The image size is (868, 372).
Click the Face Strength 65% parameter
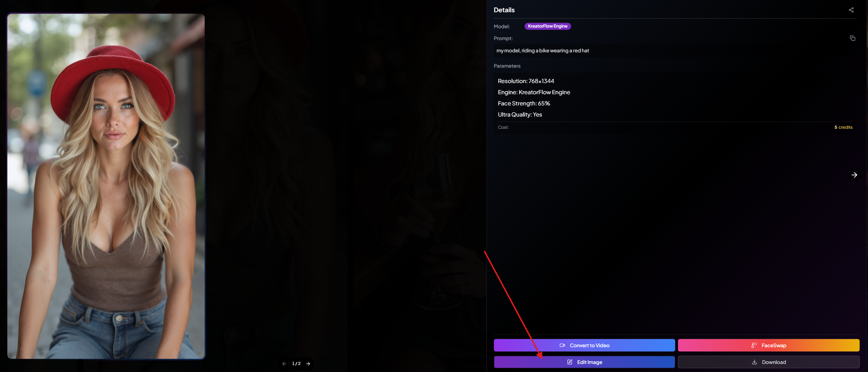tap(524, 103)
